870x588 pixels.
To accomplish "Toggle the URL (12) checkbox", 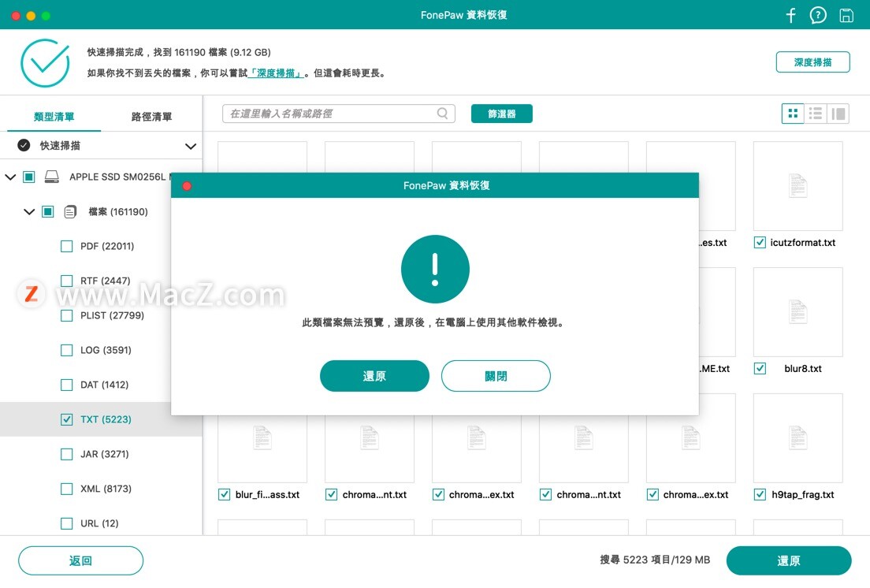I will (66, 523).
